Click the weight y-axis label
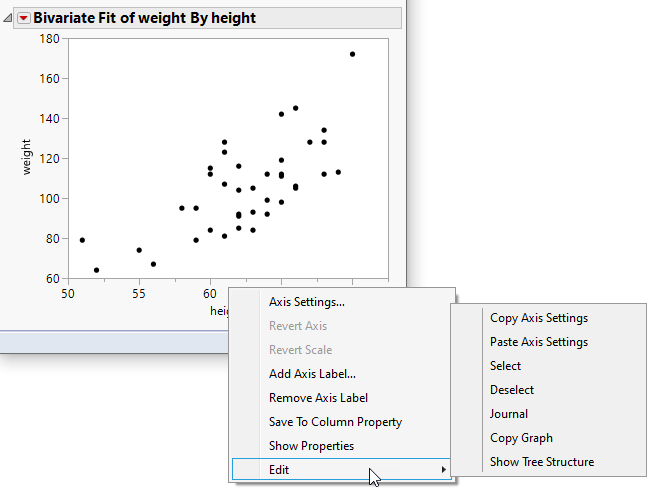This screenshot has width=657, height=495. (x=28, y=158)
